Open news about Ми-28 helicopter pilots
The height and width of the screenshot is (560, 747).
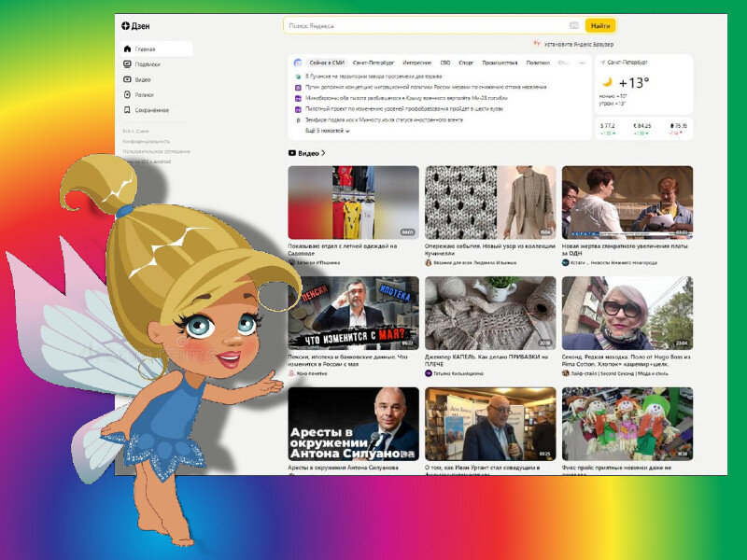click(406, 98)
